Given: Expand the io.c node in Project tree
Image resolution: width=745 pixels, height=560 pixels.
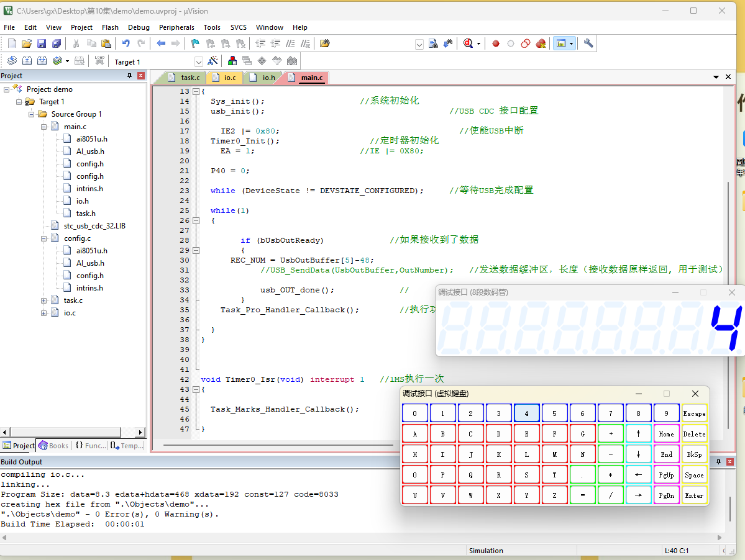Looking at the screenshot, I should pos(43,313).
